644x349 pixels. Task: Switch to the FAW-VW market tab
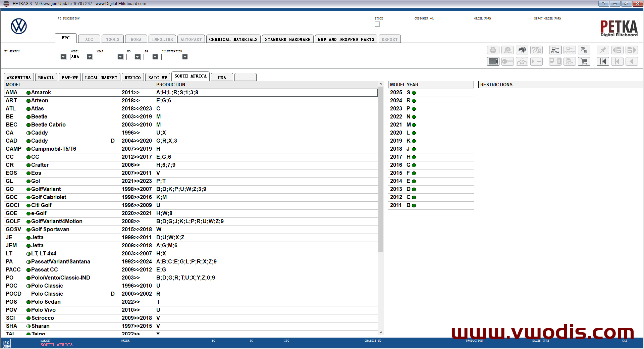coord(70,78)
